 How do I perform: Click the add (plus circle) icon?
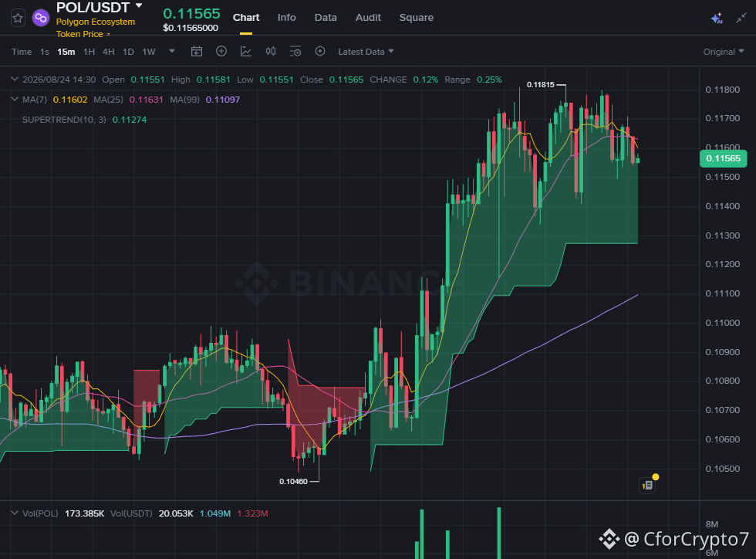tap(221, 51)
